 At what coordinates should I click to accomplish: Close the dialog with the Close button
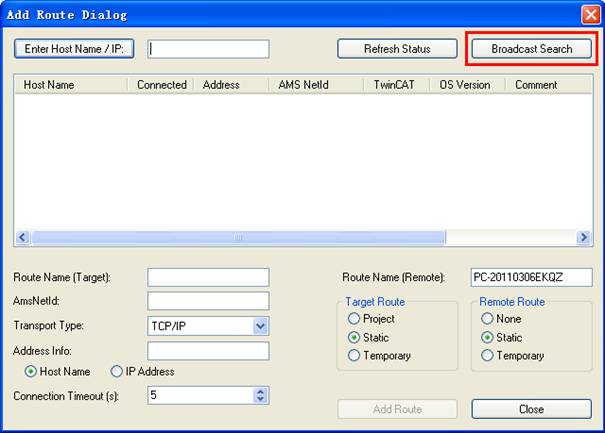coord(531,409)
